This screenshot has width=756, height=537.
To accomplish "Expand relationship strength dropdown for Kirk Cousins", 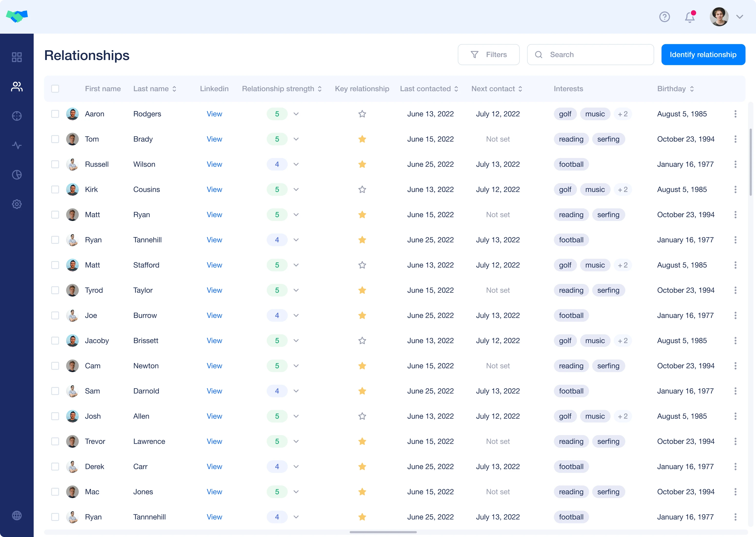I will 296,189.
